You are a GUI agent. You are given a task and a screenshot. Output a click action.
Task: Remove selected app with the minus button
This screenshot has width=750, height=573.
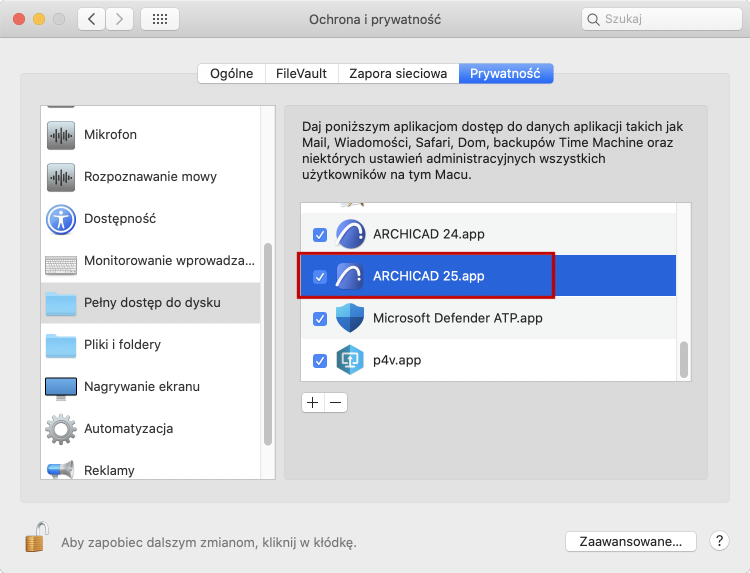pos(336,403)
